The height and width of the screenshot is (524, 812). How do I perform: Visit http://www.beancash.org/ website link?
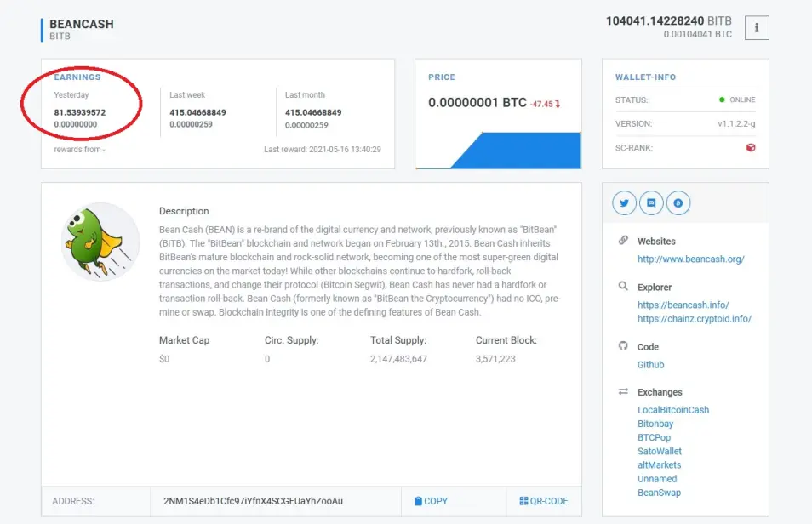(x=691, y=259)
